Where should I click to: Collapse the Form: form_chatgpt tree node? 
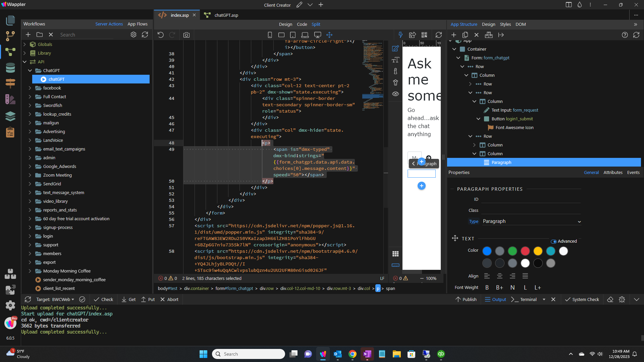[x=459, y=58]
